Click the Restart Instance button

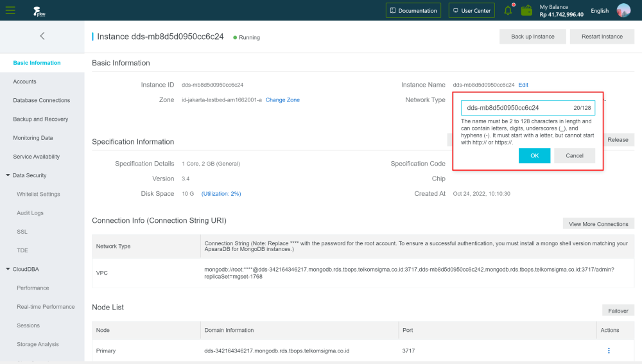[x=602, y=37]
